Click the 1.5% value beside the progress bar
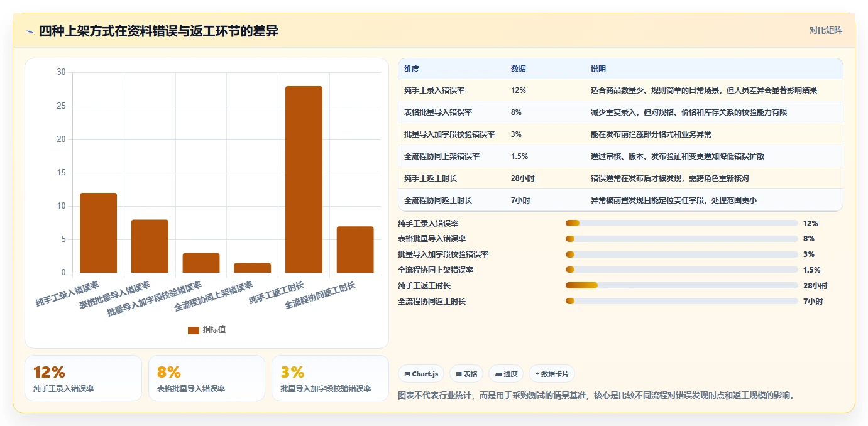868x426 pixels. tap(811, 270)
